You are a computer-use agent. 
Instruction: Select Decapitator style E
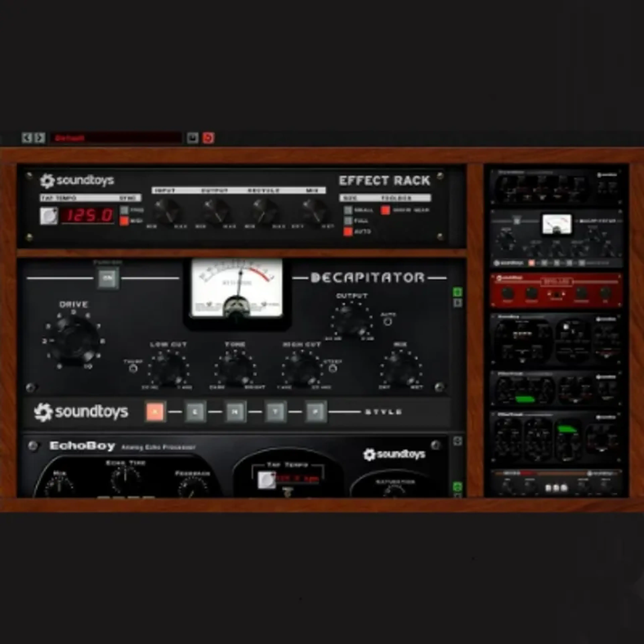(195, 412)
